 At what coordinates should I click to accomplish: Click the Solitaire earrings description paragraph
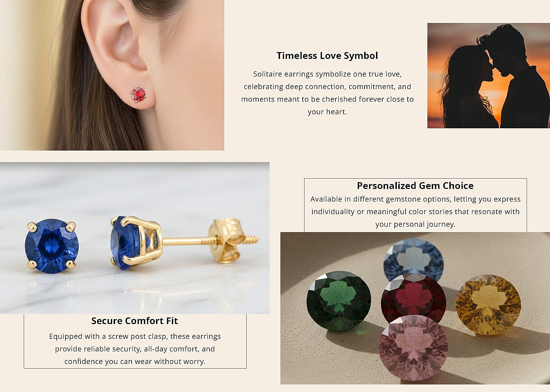click(x=327, y=93)
